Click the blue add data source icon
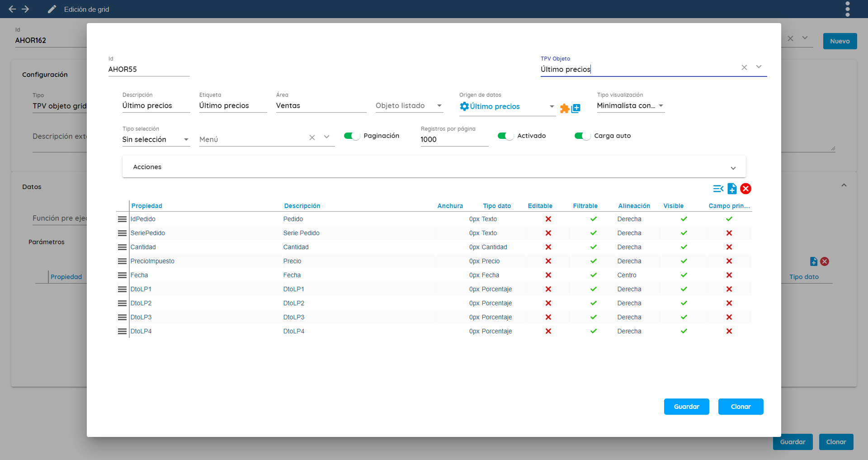 click(576, 109)
